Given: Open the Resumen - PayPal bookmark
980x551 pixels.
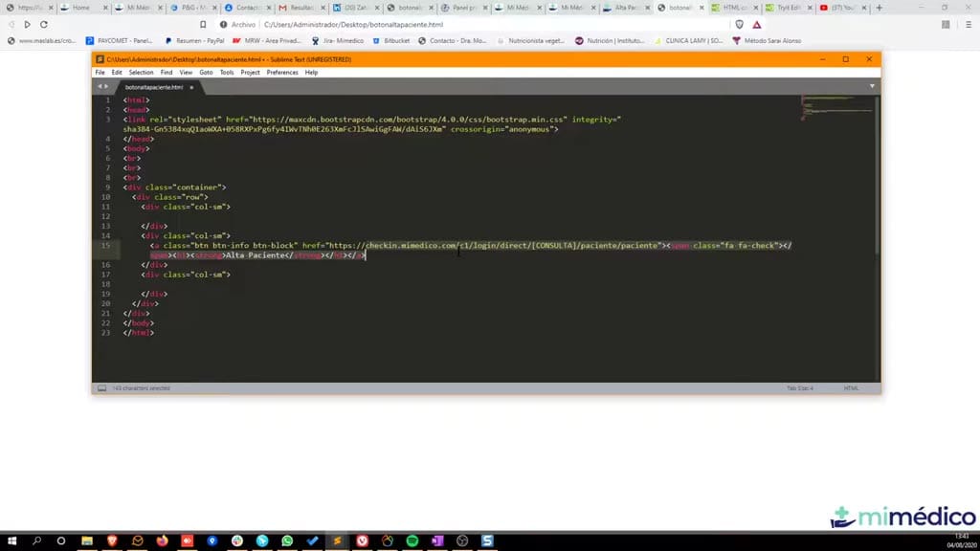Looking at the screenshot, I should [x=194, y=40].
